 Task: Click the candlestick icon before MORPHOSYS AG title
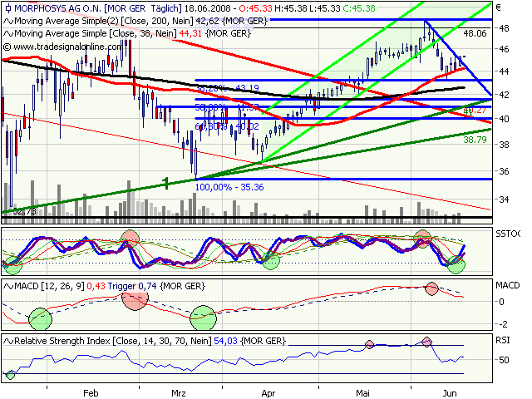click(x=8, y=8)
